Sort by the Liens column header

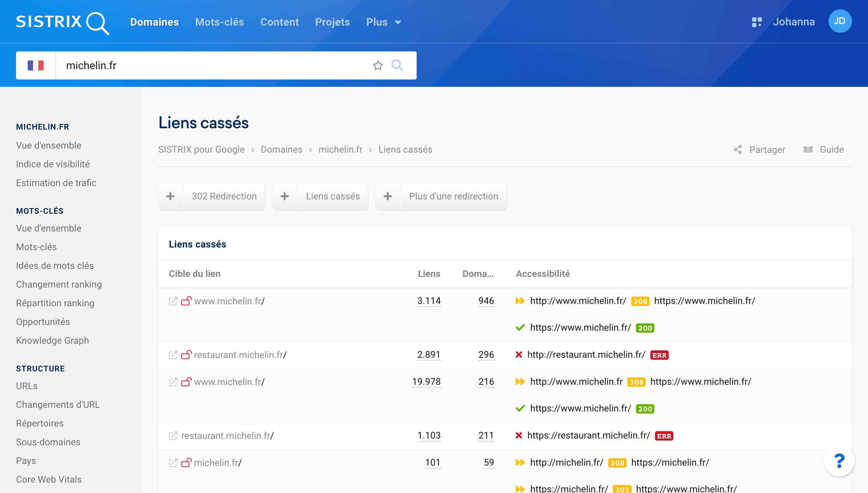pos(429,274)
